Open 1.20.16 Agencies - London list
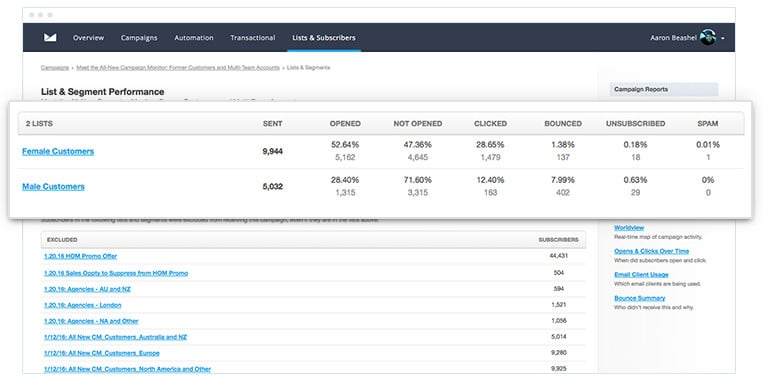This screenshot has height=380, width=763. pyautogui.click(x=83, y=305)
